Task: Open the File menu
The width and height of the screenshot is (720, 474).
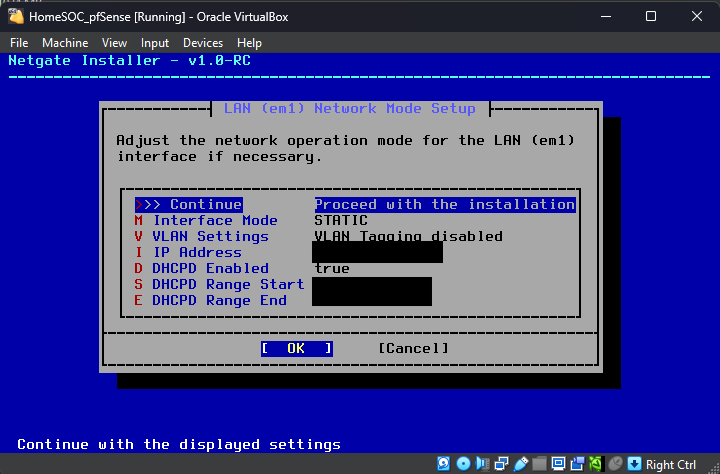Action: (19, 43)
